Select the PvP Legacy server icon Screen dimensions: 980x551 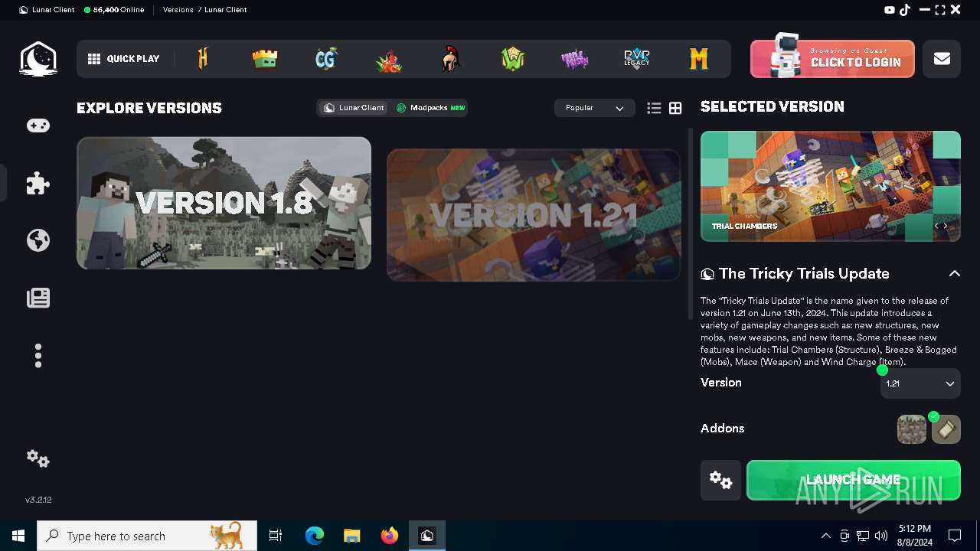637,58
